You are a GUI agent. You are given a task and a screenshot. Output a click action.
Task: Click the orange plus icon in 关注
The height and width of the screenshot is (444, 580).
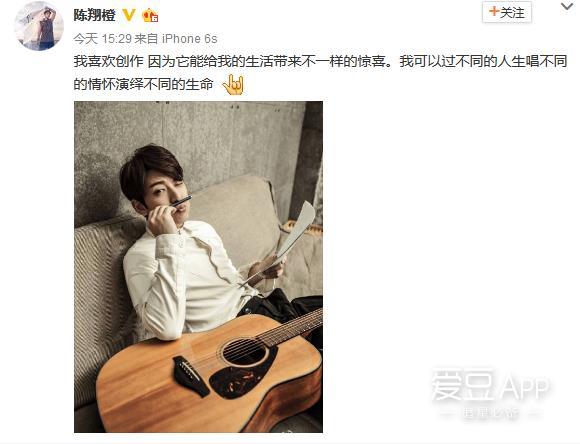(x=493, y=11)
